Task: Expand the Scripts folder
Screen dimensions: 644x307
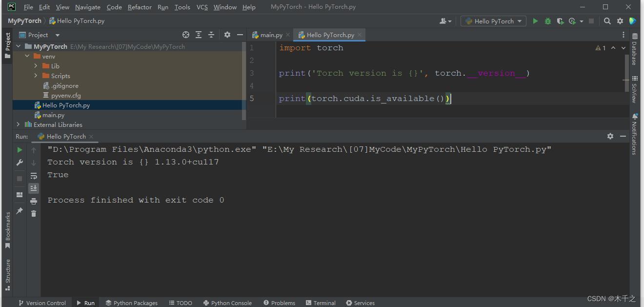Action: tap(35, 76)
